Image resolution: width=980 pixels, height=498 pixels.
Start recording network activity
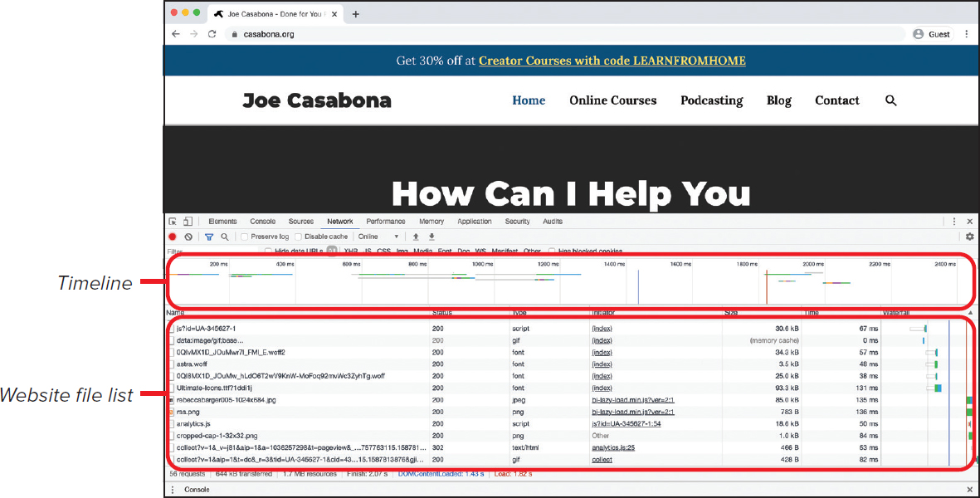pyautogui.click(x=173, y=237)
